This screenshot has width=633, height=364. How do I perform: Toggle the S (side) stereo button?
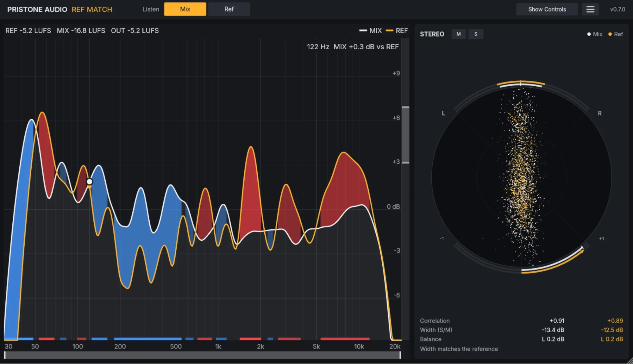pyautogui.click(x=476, y=34)
